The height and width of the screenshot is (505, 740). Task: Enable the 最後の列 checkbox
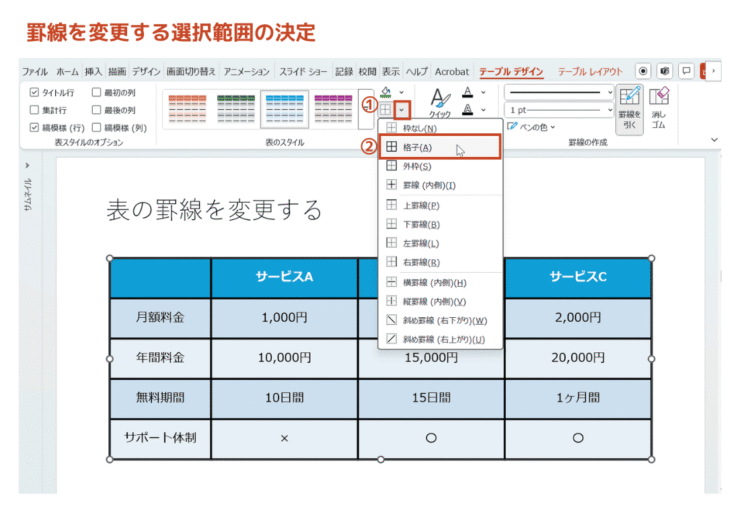click(x=96, y=110)
